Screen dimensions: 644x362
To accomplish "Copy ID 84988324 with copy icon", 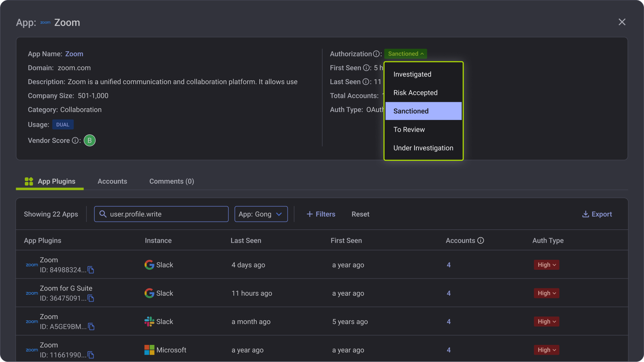I will (x=91, y=270).
